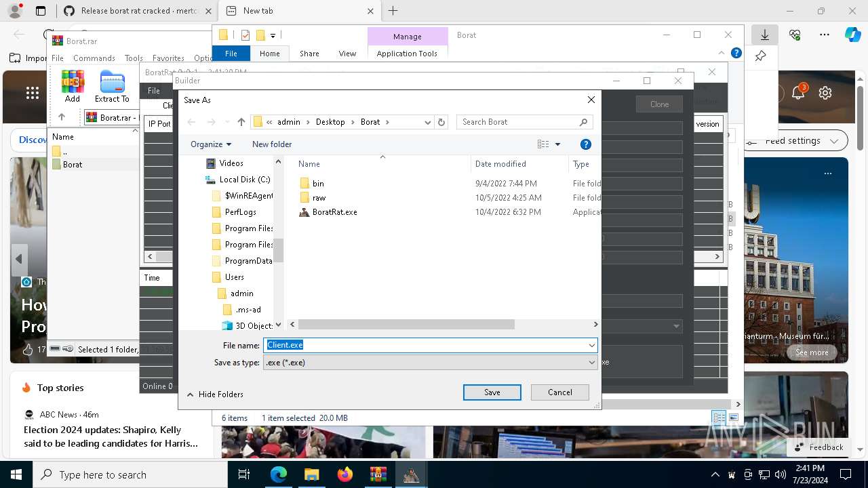Switch to large icons view in Explorer status bar

click(733, 418)
